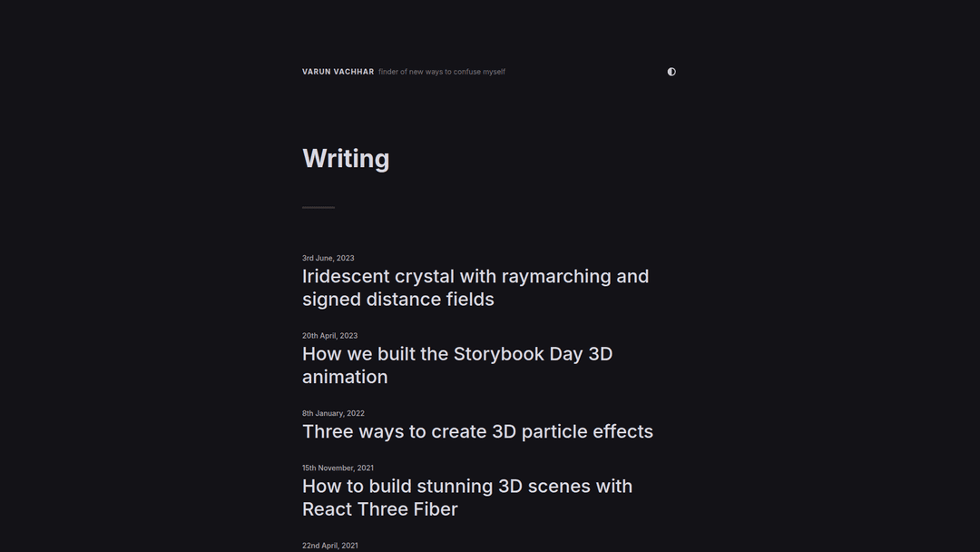The width and height of the screenshot is (980, 552).
Task: Click the short divider line under Writing
Action: tap(318, 207)
